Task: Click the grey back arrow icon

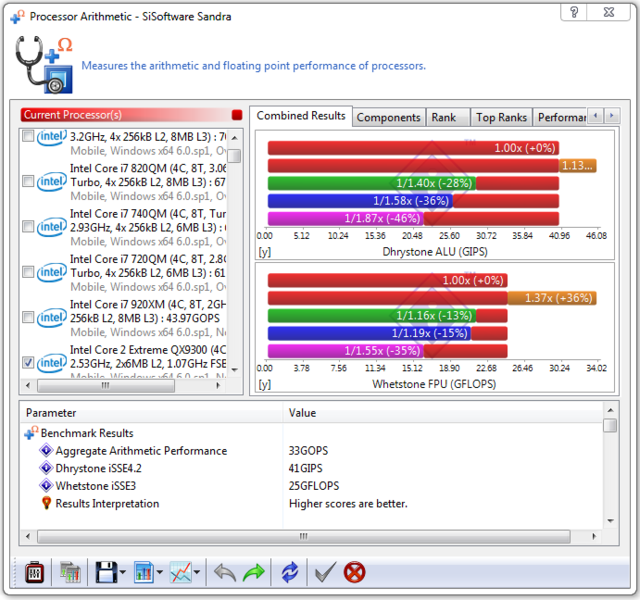Action: click(x=225, y=573)
